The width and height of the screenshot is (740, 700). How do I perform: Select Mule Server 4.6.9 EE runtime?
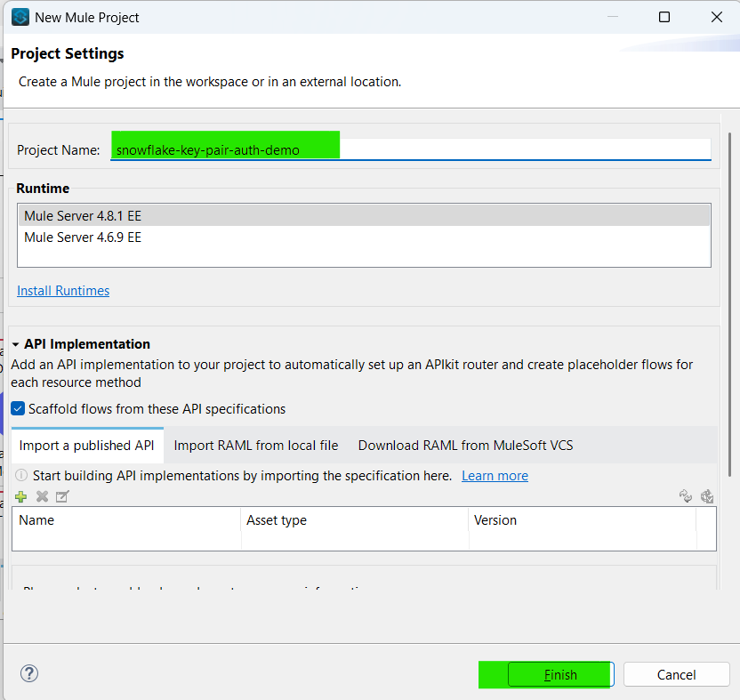tap(83, 237)
